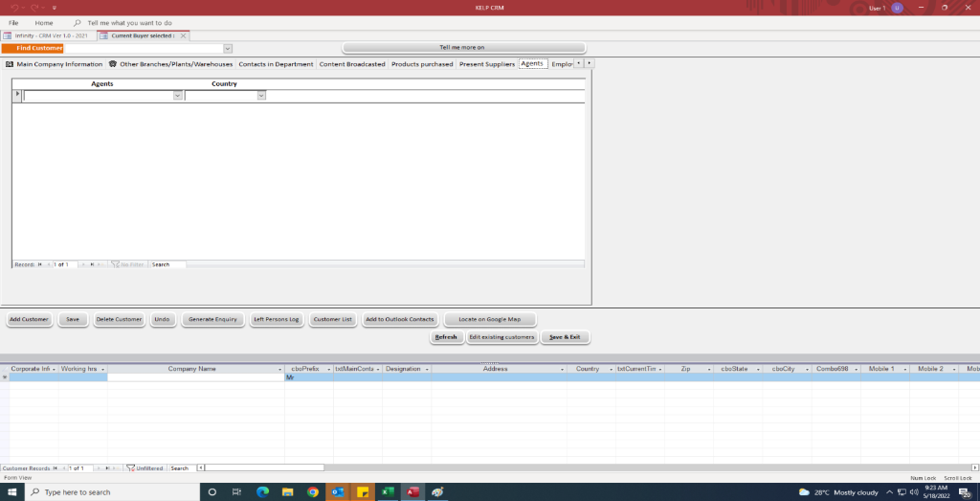Expand the Find Customer combo box
Screen dimensions: 980x501
click(228, 48)
